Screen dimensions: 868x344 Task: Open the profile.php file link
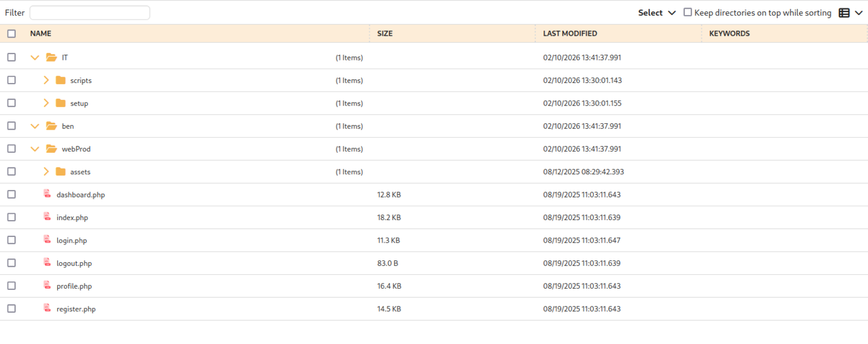[x=74, y=286]
